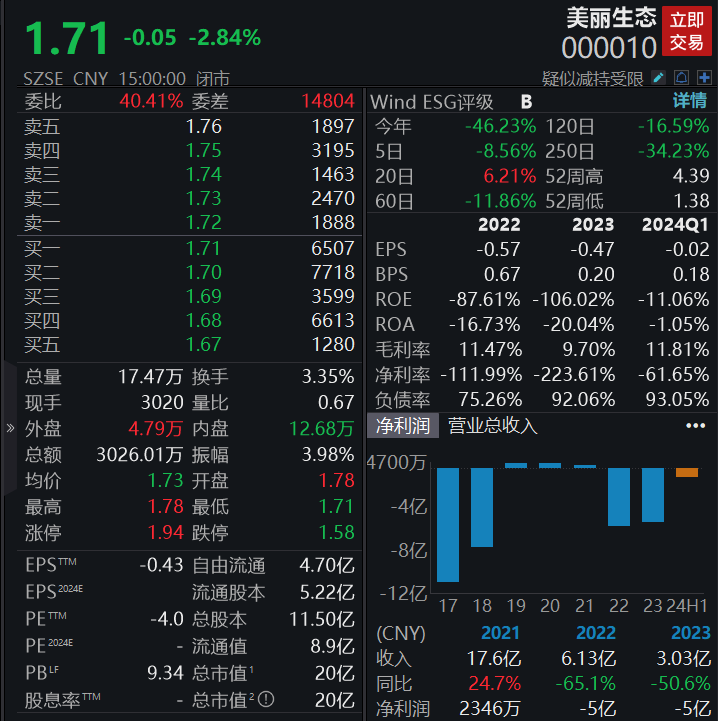Click the pencil edit note icon

pyautogui.click(x=658, y=78)
